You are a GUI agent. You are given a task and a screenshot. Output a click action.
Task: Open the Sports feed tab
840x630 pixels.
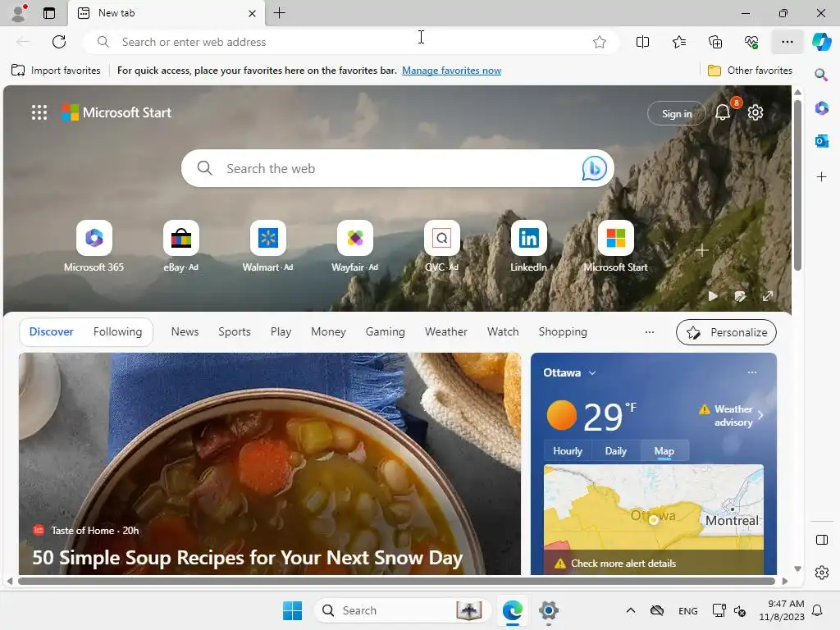[234, 331]
